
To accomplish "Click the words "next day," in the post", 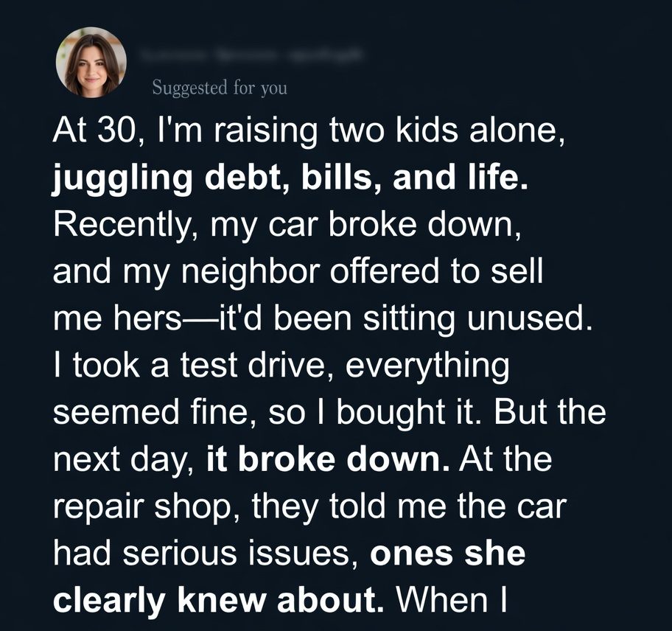I will (x=124, y=460).
